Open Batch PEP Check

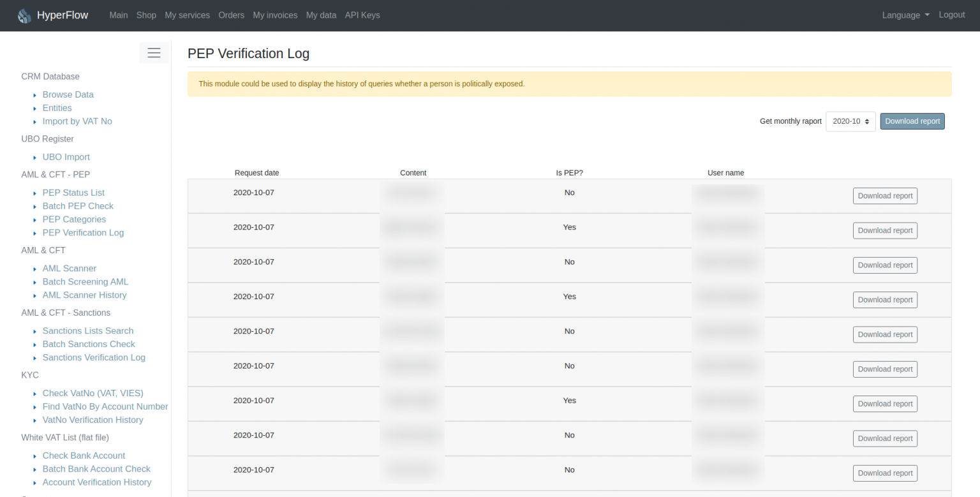[78, 205]
